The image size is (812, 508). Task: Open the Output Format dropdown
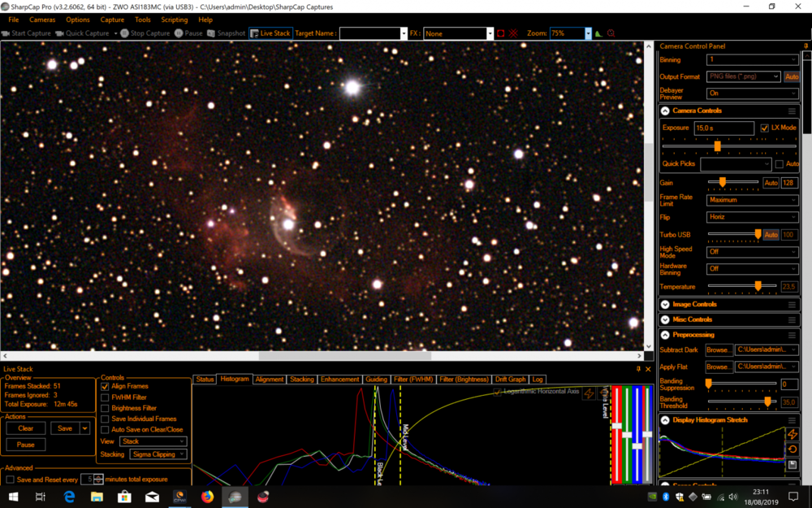[x=743, y=76]
